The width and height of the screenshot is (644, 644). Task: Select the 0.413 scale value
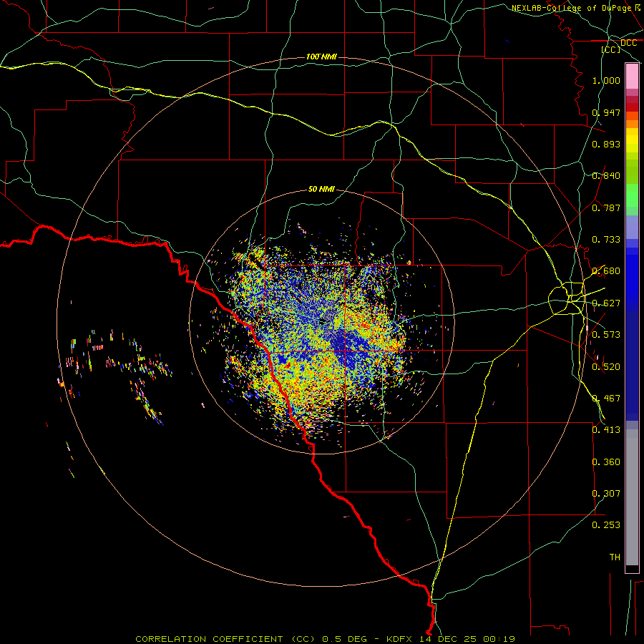(x=606, y=430)
